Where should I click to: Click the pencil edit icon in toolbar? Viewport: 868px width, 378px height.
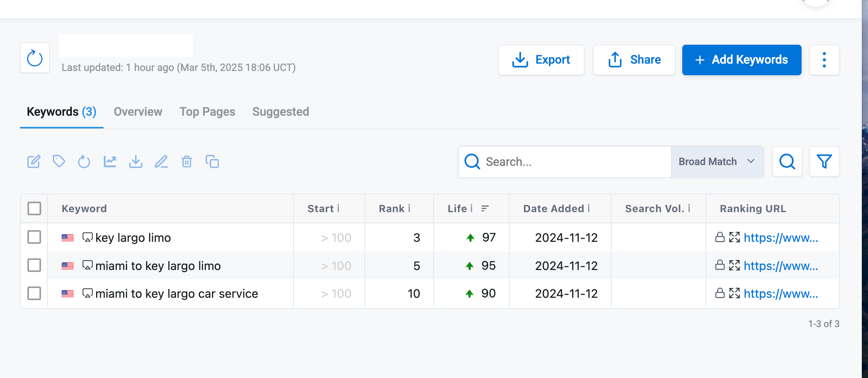point(161,161)
